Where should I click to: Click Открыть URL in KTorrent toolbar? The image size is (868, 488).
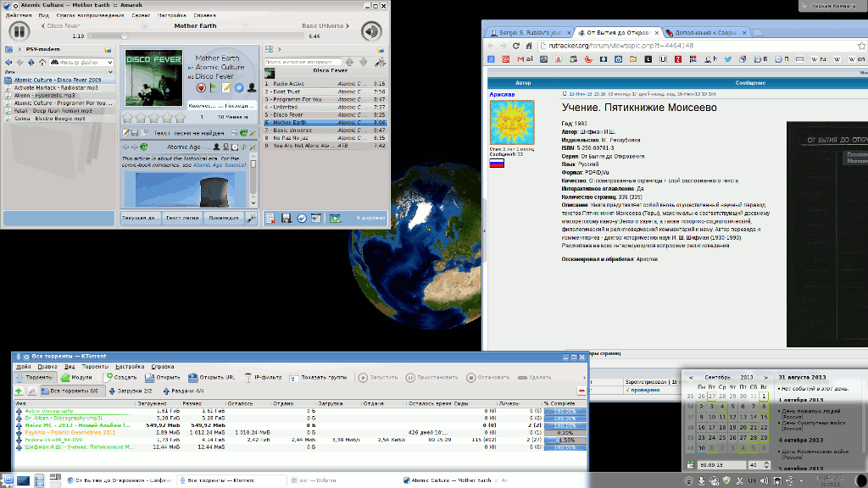tap(211, 377)
